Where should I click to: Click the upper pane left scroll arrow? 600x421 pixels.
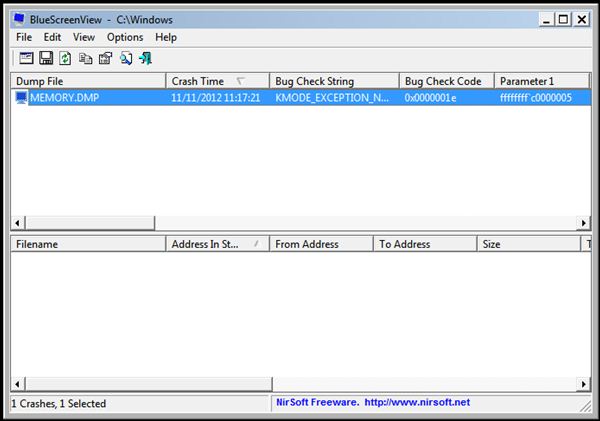(18, 223)
